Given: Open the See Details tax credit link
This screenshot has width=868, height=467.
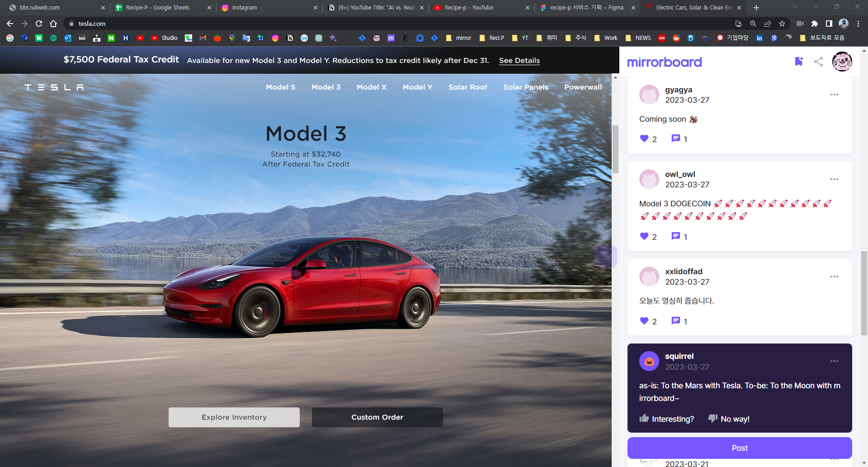Looking at the screenshot, I should [519, 61].
